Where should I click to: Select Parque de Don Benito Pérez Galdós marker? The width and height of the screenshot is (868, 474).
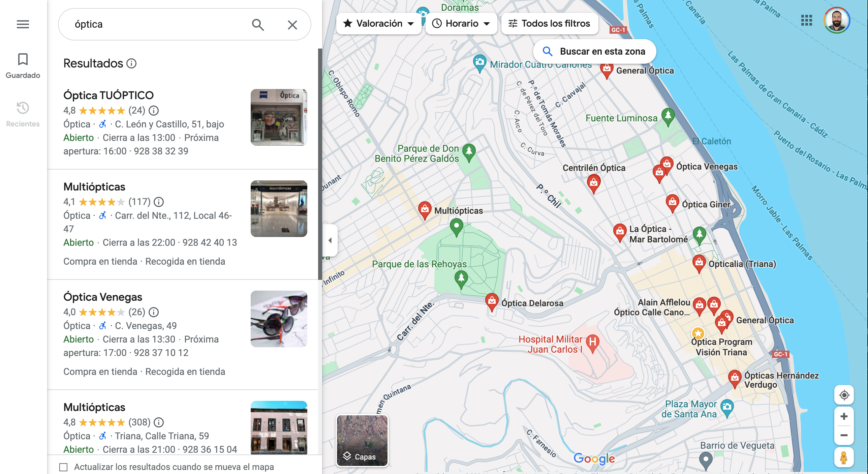(x=469, y=153)
